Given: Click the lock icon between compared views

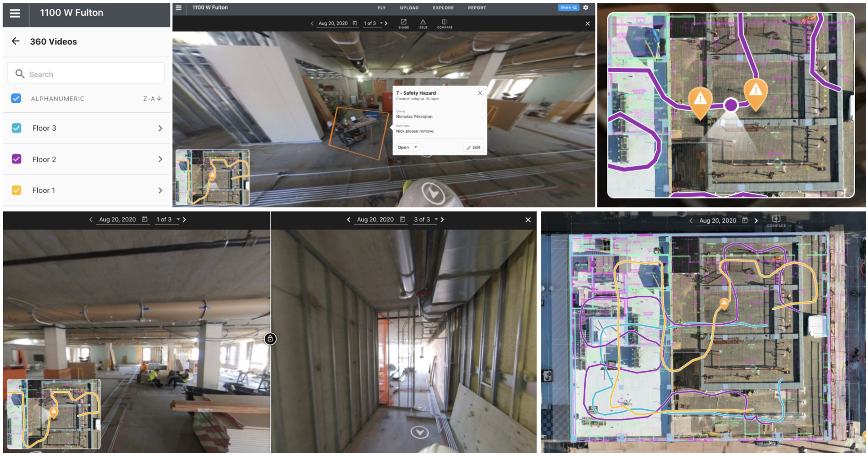Looking at the screenshot, I should point(270,338).
